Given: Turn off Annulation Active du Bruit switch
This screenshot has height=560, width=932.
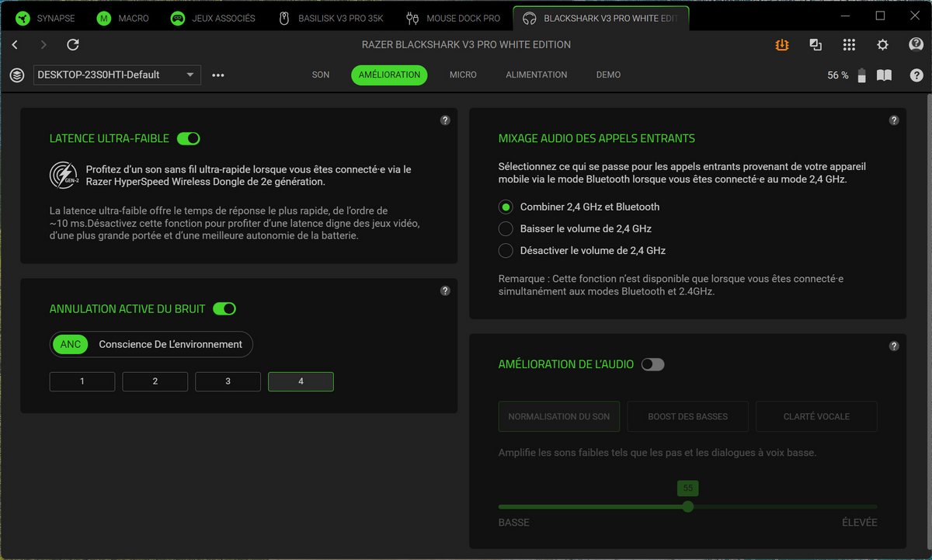Looking at the screenshot, I should tap(224, 309).
